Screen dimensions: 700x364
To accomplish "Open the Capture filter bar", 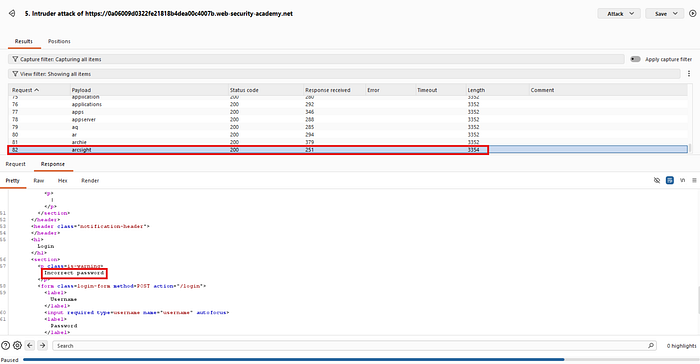I will pyautogui.click(x=316, y=59).
